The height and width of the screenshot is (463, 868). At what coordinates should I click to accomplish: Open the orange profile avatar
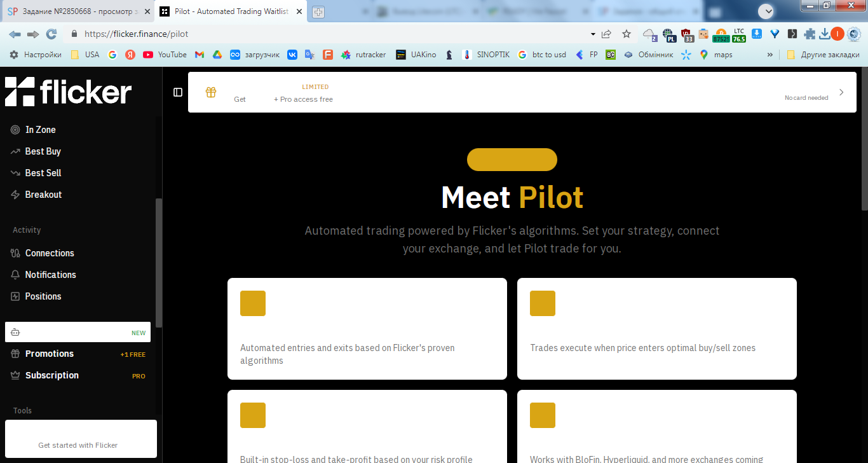(837, 34)
